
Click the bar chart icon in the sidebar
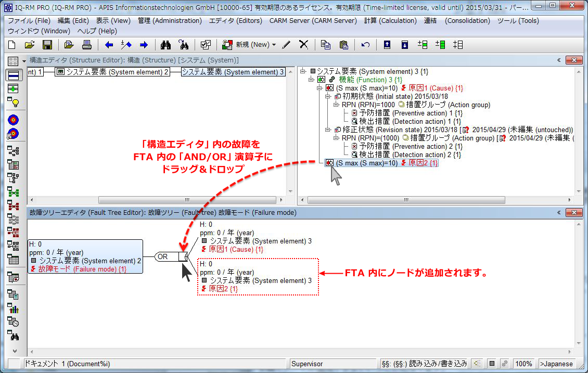tap(13, 309)
